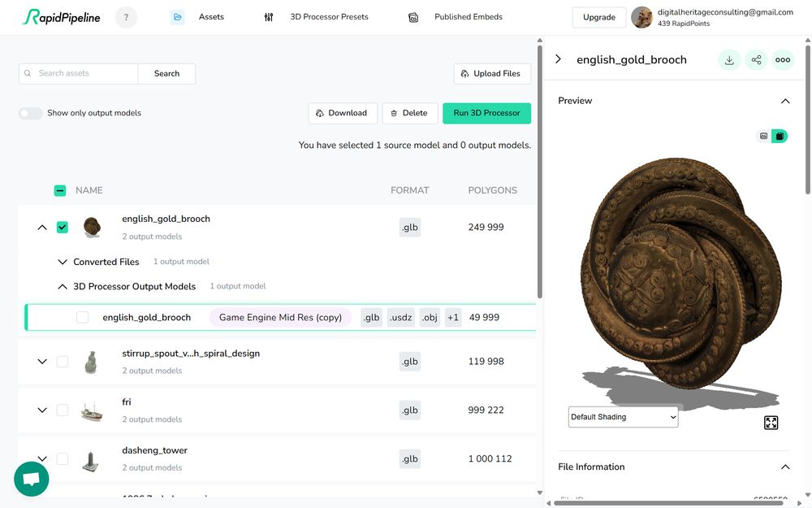Viewport: 812px width, 508px height.
Task: Open the three-dot more options menu
Action: pyautogui.click(x=783, y=60)
